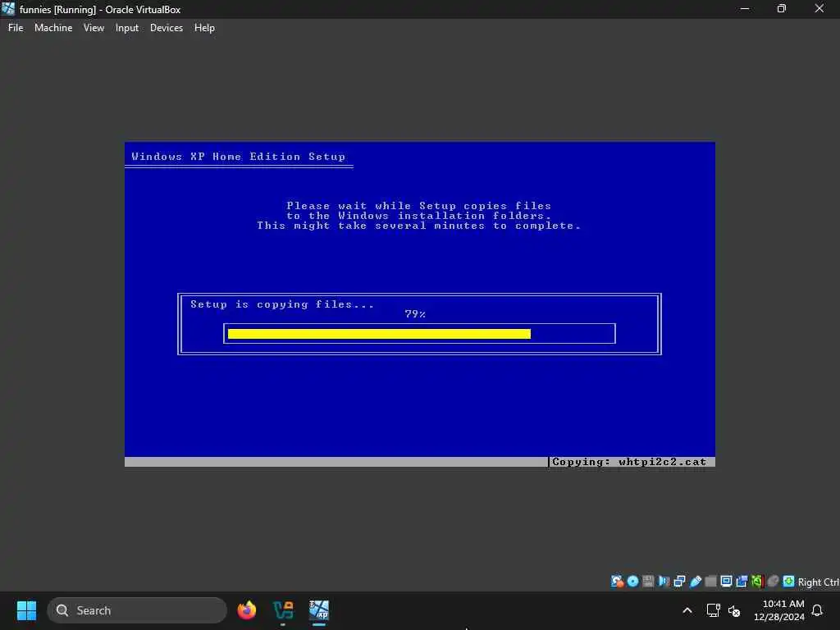Open the notifications bell icon

click(818, 610)
